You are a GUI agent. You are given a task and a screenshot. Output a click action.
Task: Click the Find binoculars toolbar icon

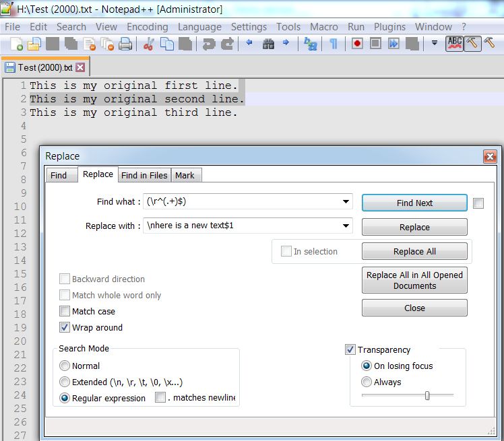point(268,43)
